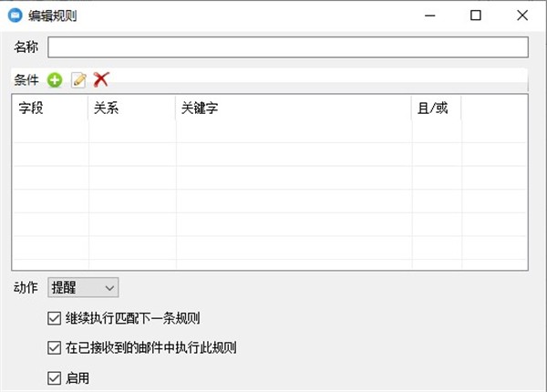Click the 字段 column header
Image resolution: width=547 pixels, height=392 pixels.
50,108
